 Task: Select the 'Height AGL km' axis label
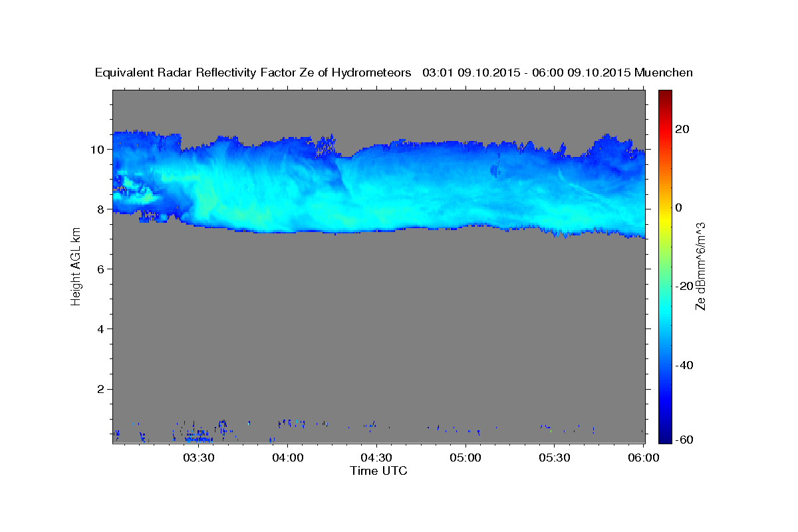coord(76,266)
